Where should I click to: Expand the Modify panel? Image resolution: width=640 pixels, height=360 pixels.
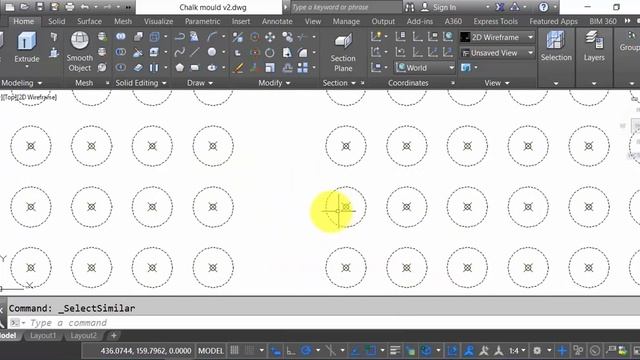coord(274,83)
